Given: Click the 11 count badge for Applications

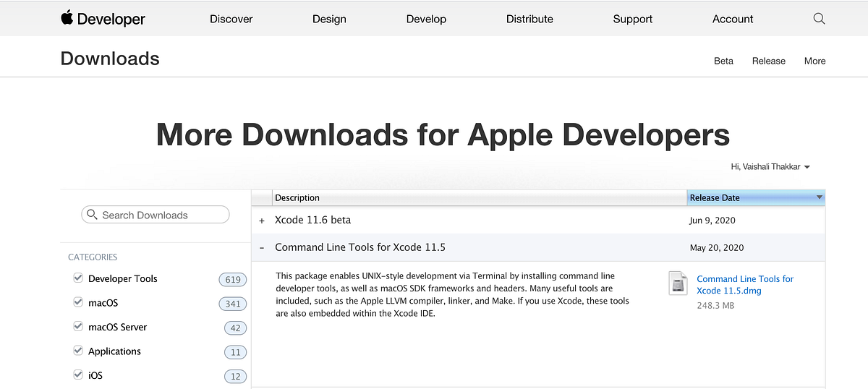Looking at the screenshot, I should tap(235, 352).
